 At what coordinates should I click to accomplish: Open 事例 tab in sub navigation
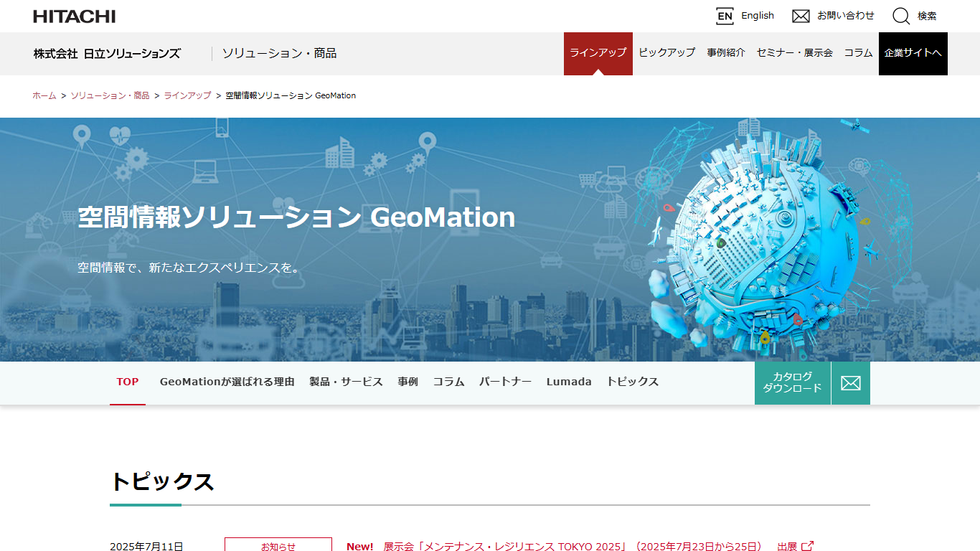click(407, 382)
